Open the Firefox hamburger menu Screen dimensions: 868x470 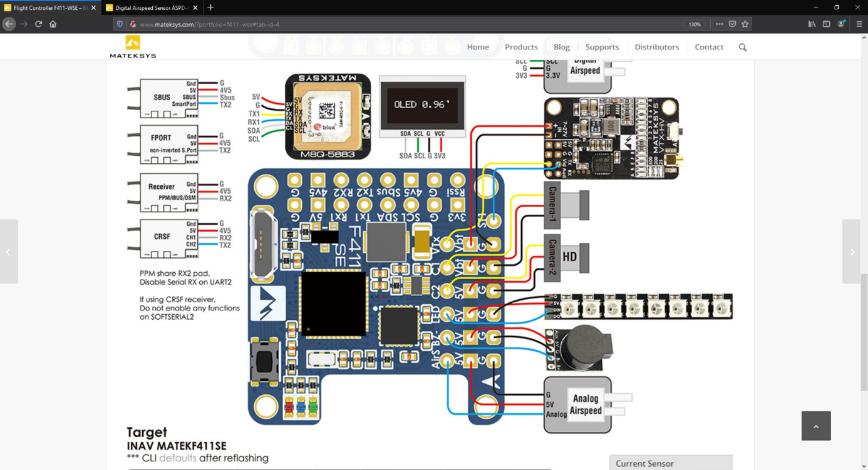tap(859, 24)
